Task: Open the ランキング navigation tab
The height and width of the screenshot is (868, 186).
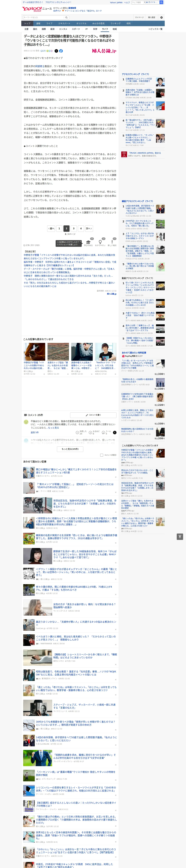Action: pos(115,24)
